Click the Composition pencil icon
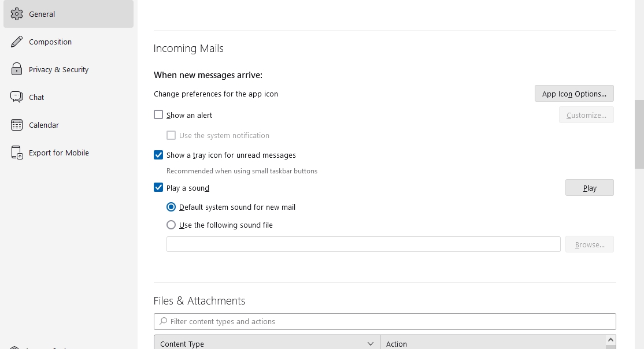Viewport: 644px width, 349px height. (x=17, y=42)
